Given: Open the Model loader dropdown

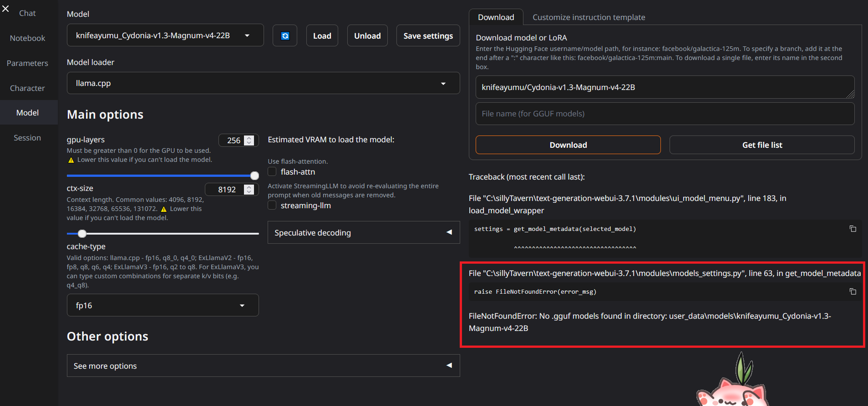Looking at the screenshot, I should [x=263, y=83].
